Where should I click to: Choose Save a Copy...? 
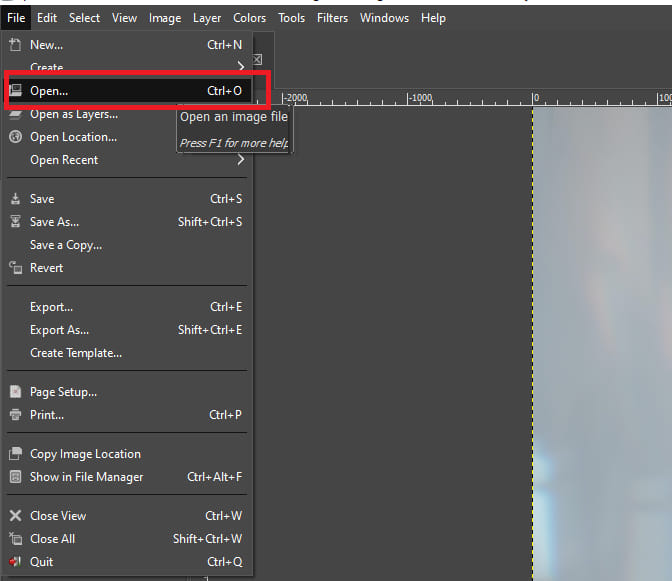pyautogui.click(x=128, y=245)
